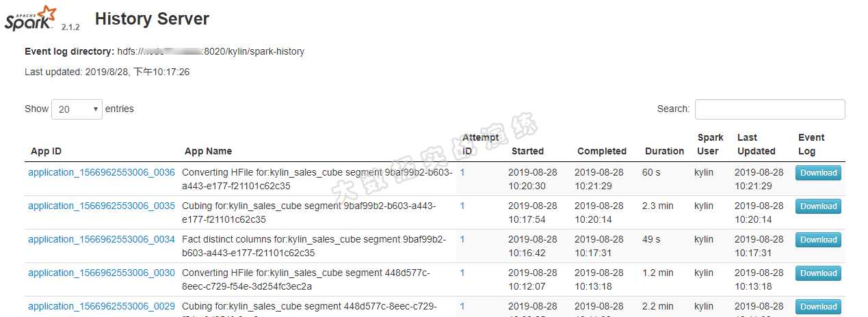This screenshot has width=868, height=317.
Task: Sort table by Duration column
Action: pos(664,151)
